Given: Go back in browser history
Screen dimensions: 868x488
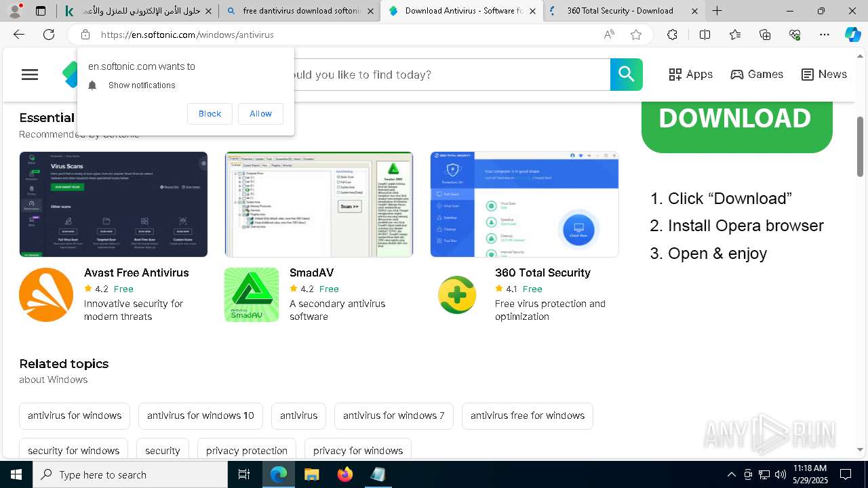Looking at the screenshot, I should coord(19,35).
